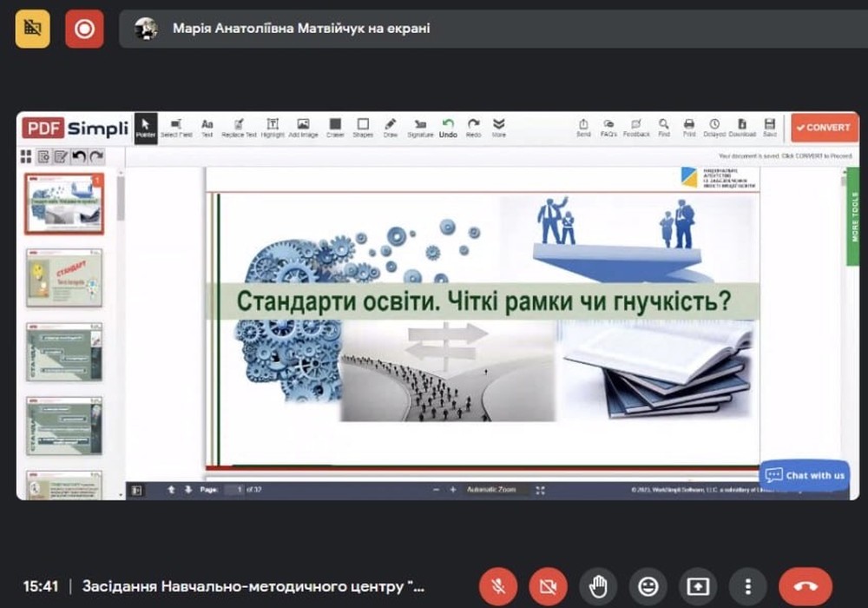The image size is (868, 608).
Task: Click the Print icon
Action: point(689,128)
